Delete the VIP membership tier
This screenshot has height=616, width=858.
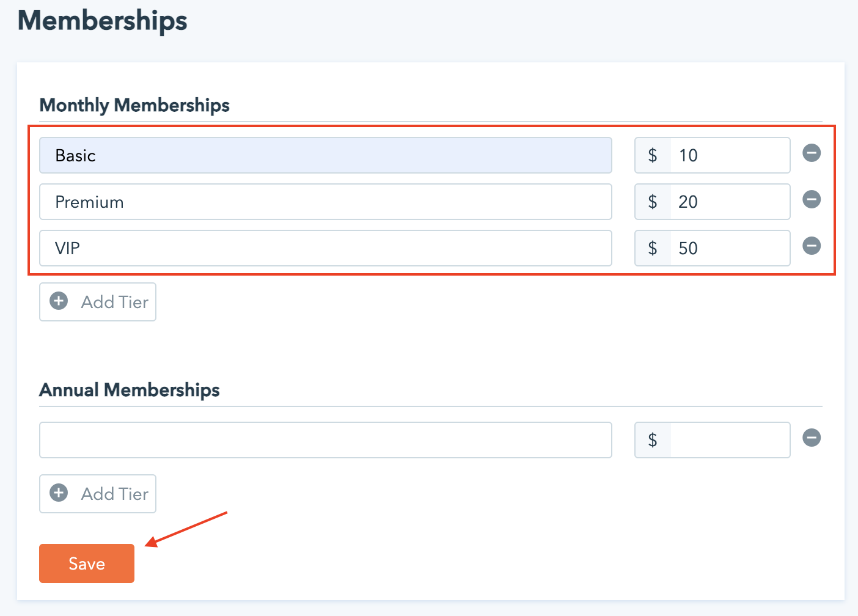812,246
